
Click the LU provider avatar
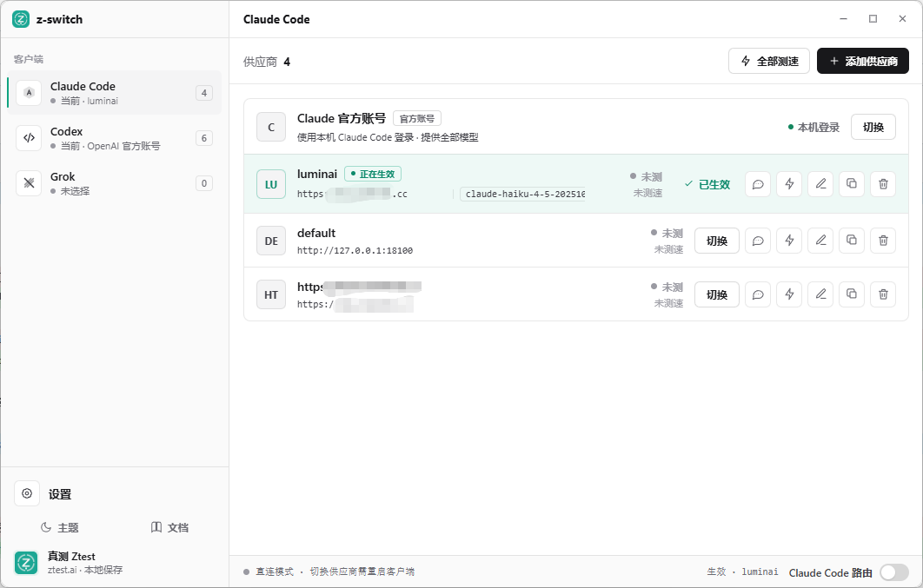tap(271, 184)
